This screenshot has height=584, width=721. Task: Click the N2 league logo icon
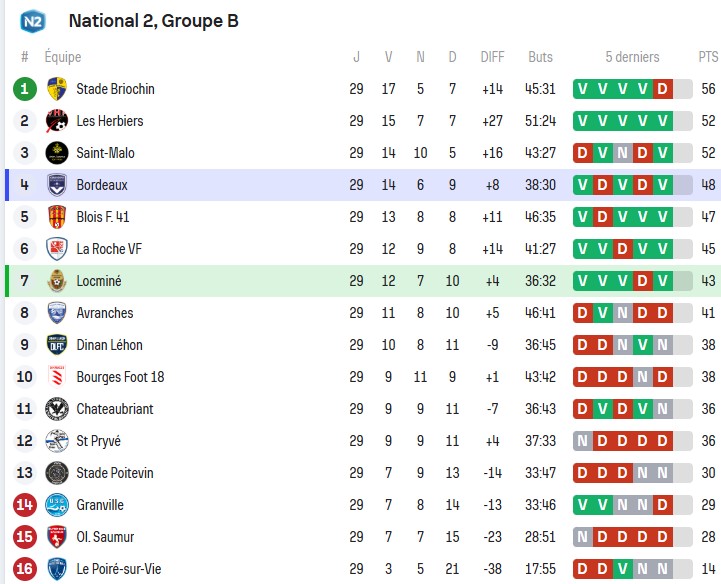pyautogui.click(x=33, y=21)
